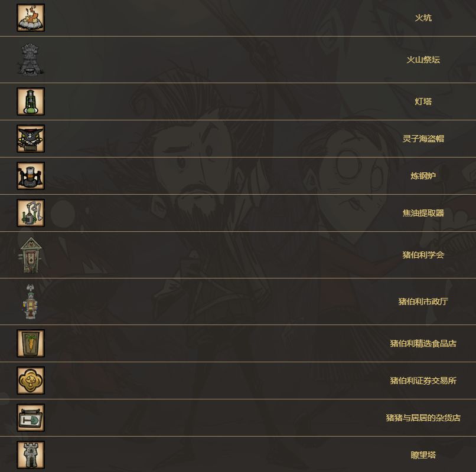Click the pig academy building icon

tap(30, 255)
